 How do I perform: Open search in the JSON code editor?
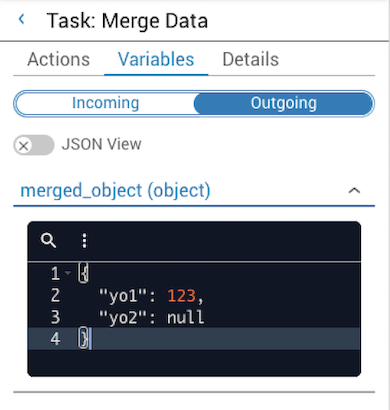[x=48, y=240]
